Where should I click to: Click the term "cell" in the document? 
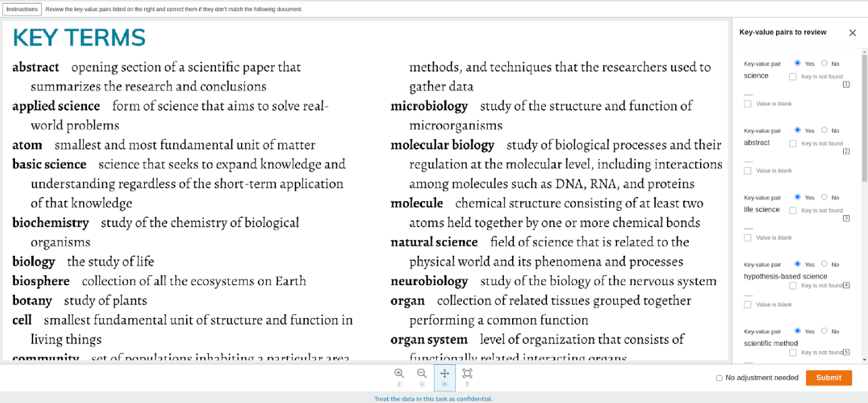point(22,320)
